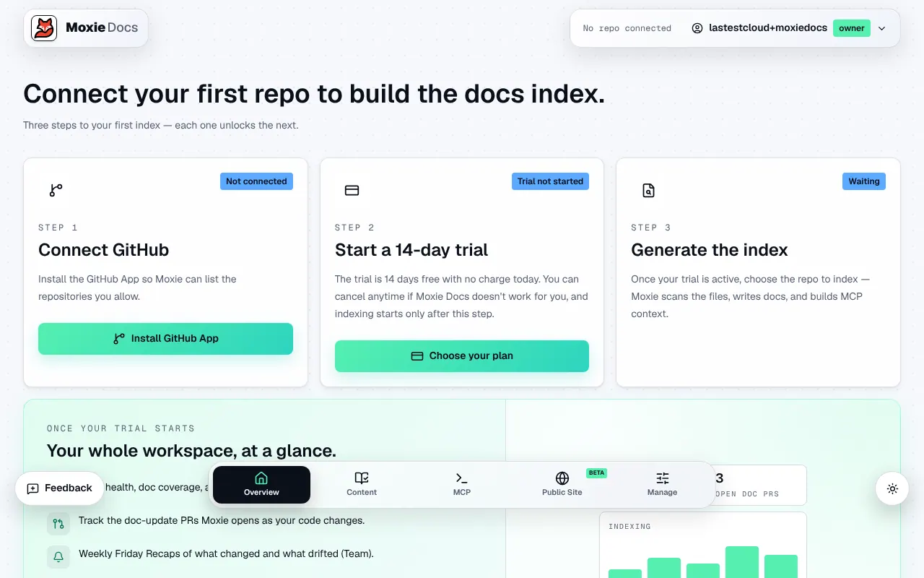Click the user avatar icon beside lastestcloud+moxiedocs

[x=697, y=28]
